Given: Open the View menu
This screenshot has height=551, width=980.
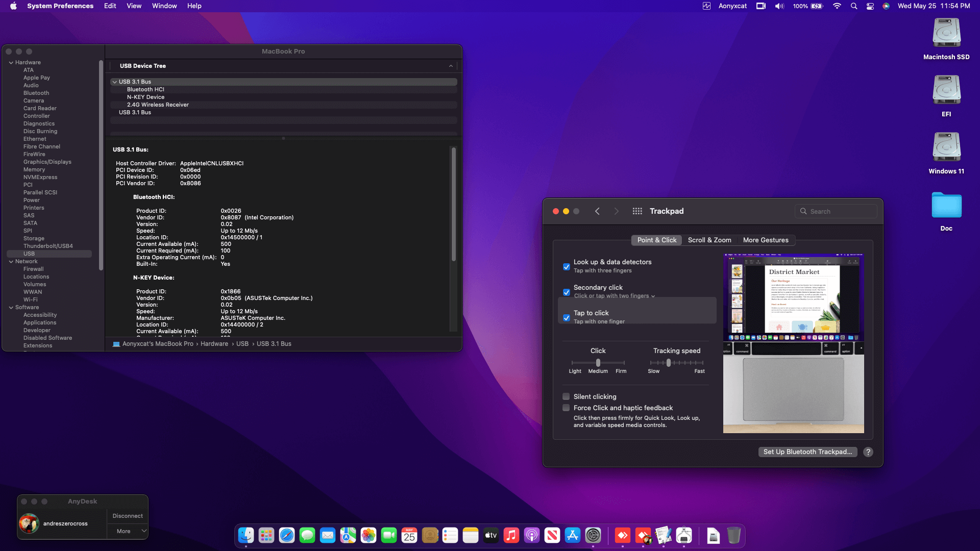Looking at the screenshot, I should click(134, 6).
